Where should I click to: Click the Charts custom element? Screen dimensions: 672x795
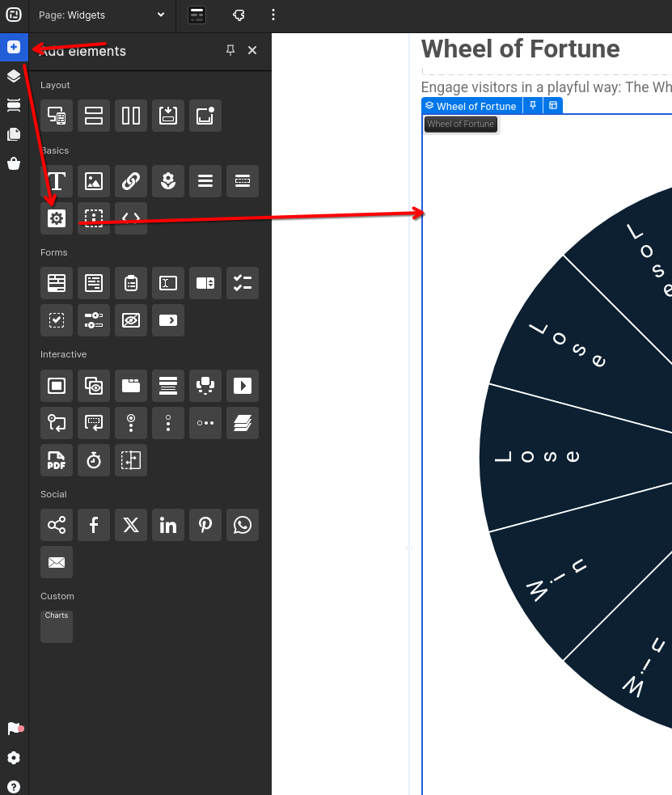point(57,627)
